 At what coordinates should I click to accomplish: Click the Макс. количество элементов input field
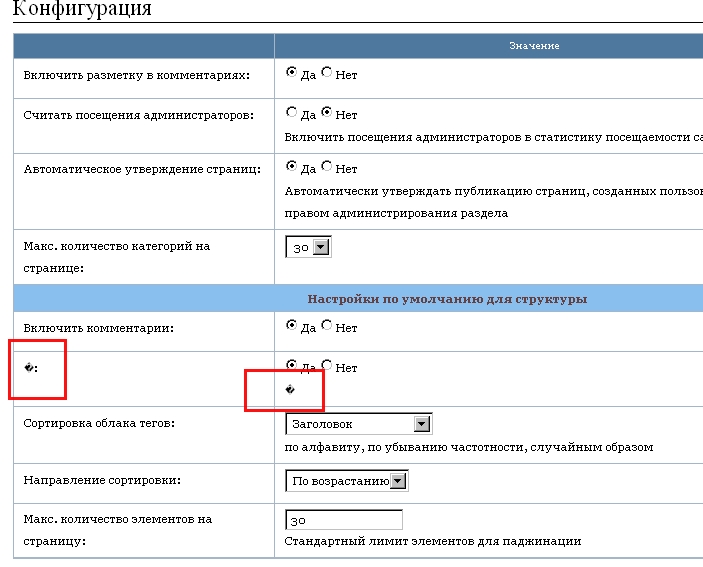click(343, 520)
